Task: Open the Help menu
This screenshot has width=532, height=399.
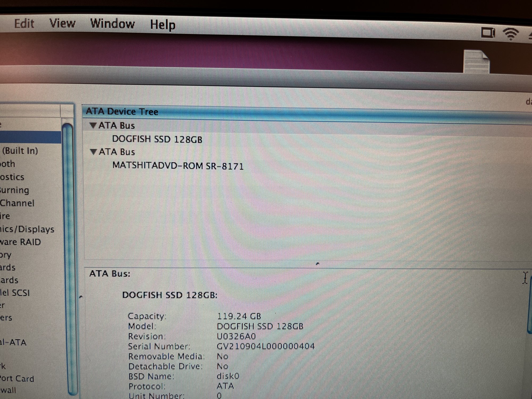Action: click(163, 25)
